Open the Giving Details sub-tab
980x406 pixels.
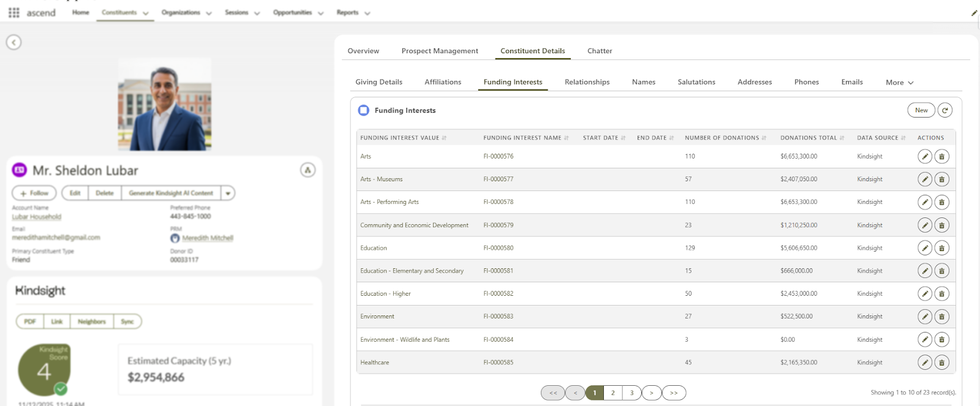379,82
